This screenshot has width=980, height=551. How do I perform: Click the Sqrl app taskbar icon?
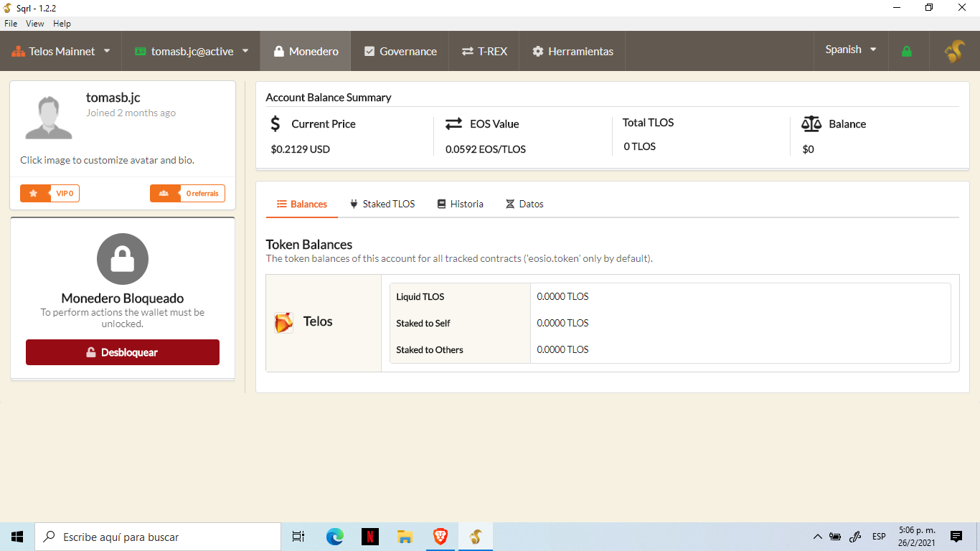(x=475, y=537)
